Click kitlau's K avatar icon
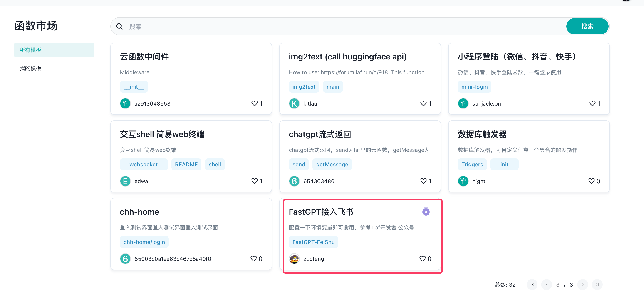 tap(294, 103)
